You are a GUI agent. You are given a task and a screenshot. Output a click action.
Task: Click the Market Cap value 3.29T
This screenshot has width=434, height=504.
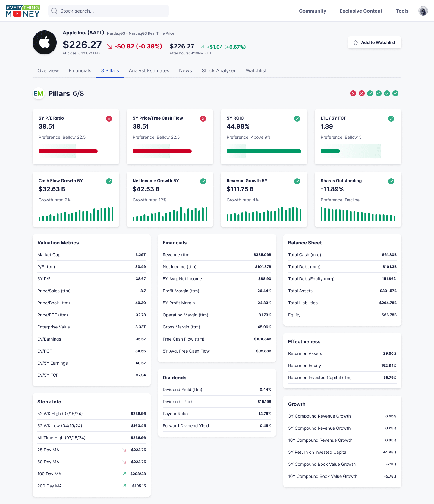point(140,255)
